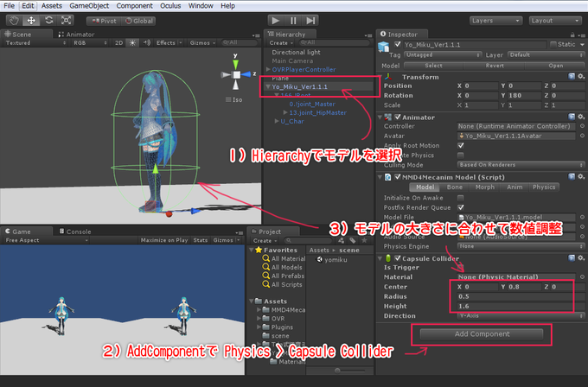Open Transform component gear menu

pos(581,76)
